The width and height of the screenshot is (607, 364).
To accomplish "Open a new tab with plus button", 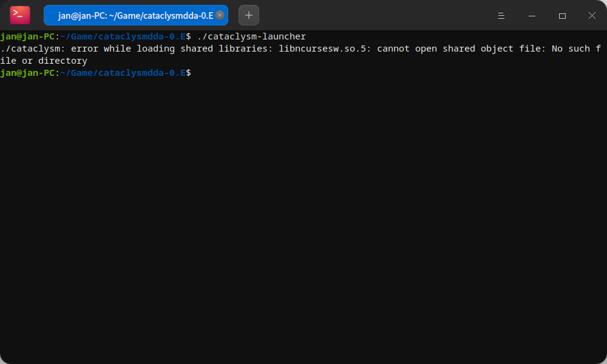I will 249,15.
